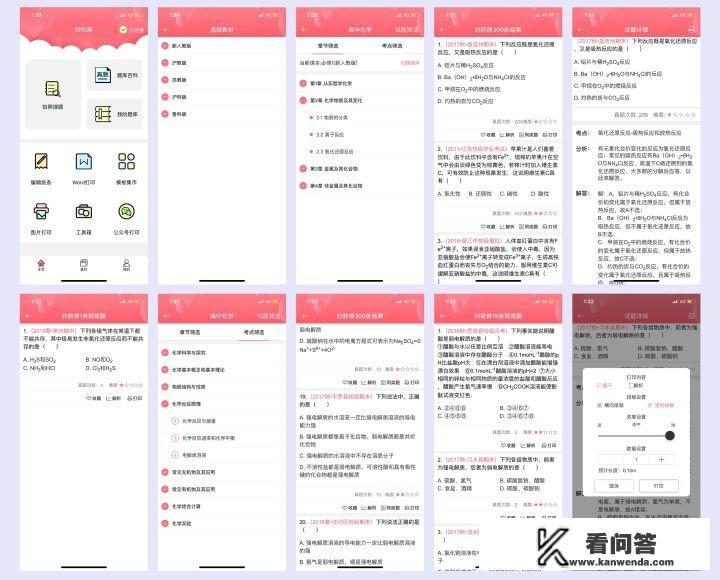Tap 解析 on the single similar-question result screen
Viewport: 720px width, 580px height.
[113, 398]
